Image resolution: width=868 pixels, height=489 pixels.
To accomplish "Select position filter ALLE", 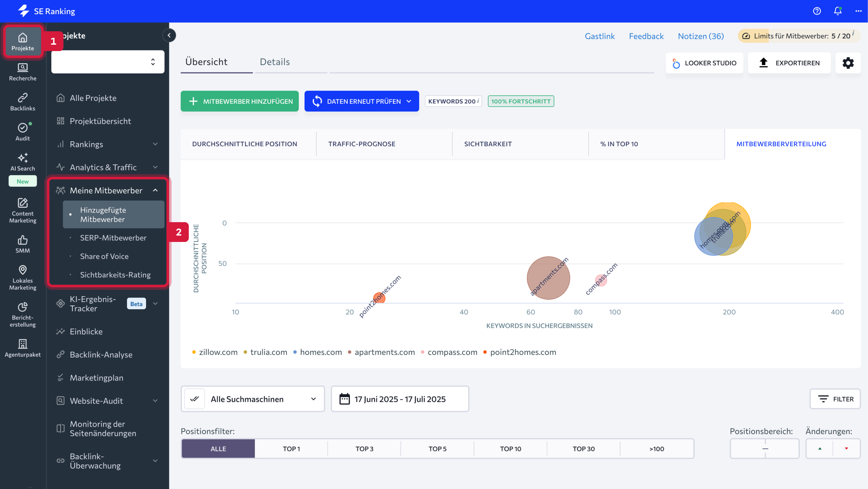I will point(218,448).
